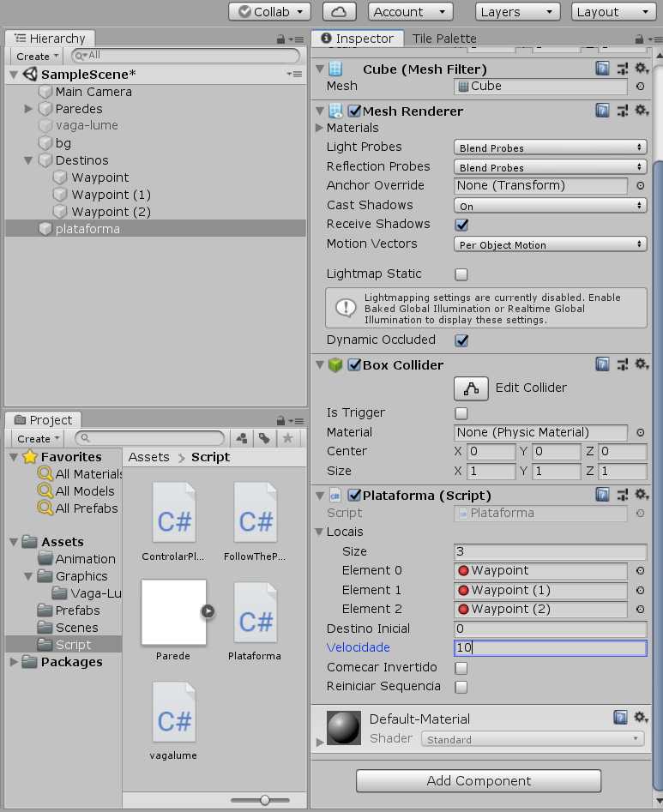Collapse Destinos in Hierarchy
The height and width of the screenshot is (812, 663).
(x=28, y=160)
